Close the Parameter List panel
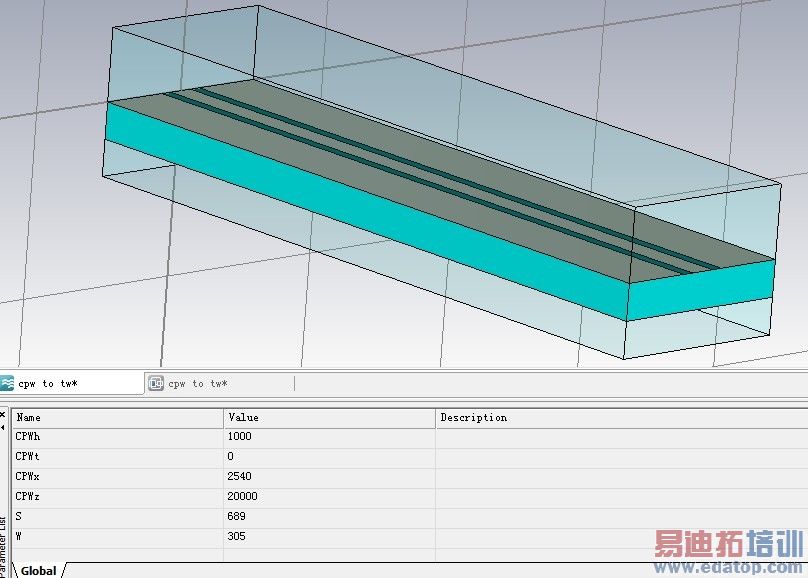Screen dimensions: 808x578 (3, 415)
